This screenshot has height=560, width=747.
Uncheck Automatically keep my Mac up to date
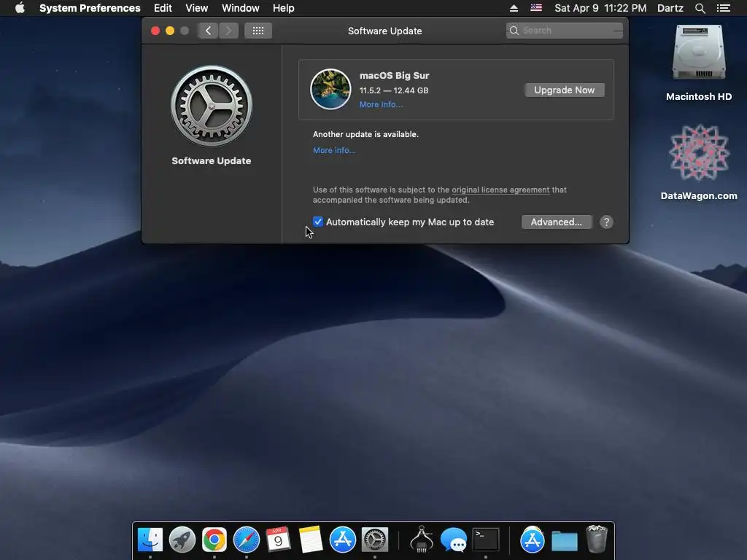(318, 222)
